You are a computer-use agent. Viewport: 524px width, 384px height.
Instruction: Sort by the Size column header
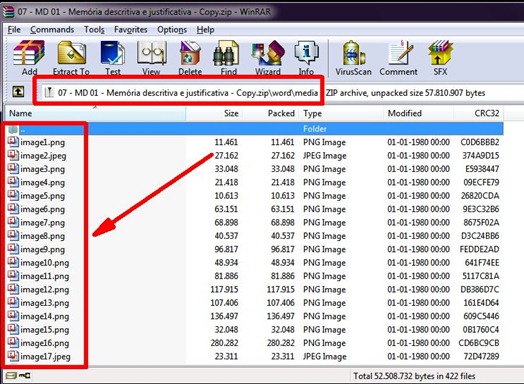[x=214, y=113]
